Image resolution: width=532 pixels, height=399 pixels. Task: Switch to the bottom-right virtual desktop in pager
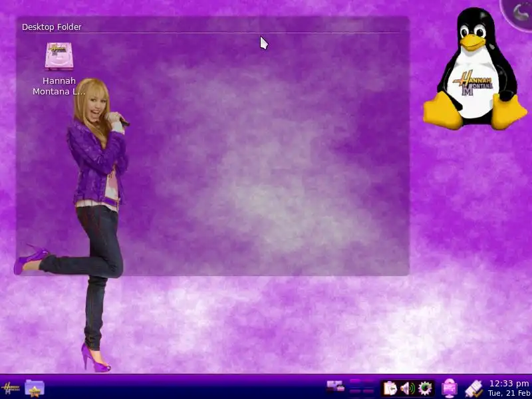point(368,392)
